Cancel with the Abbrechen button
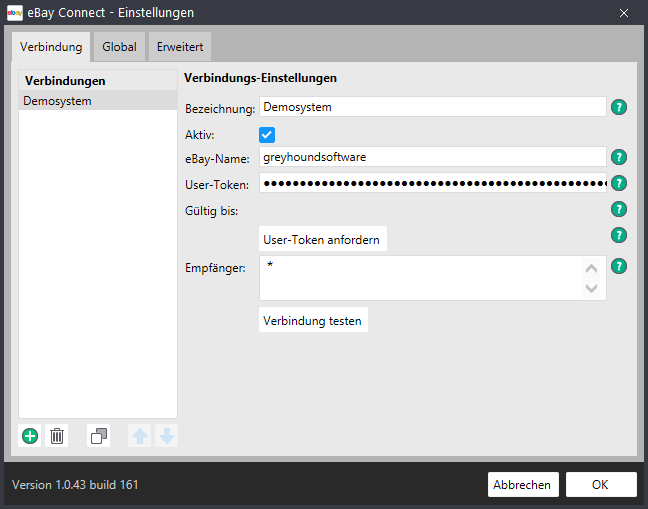This screenshot has height=509, width=648. (523, 485)
